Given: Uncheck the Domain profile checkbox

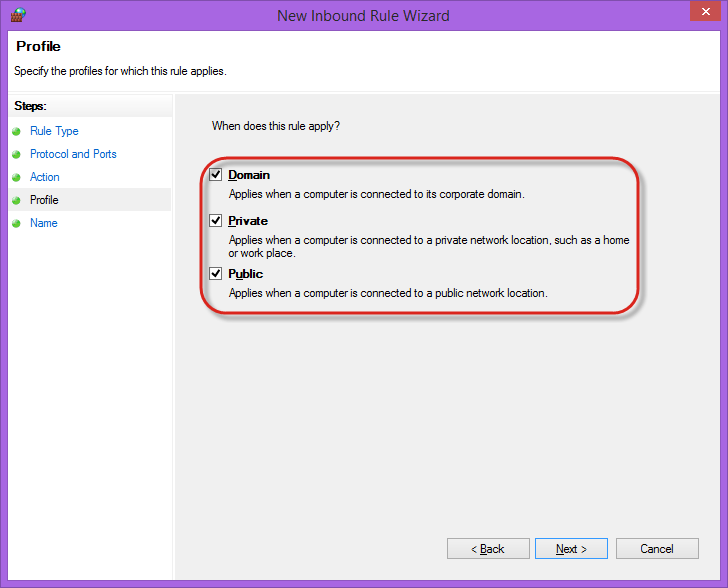Looking at the screenshot, I should (x=216, y=175).
